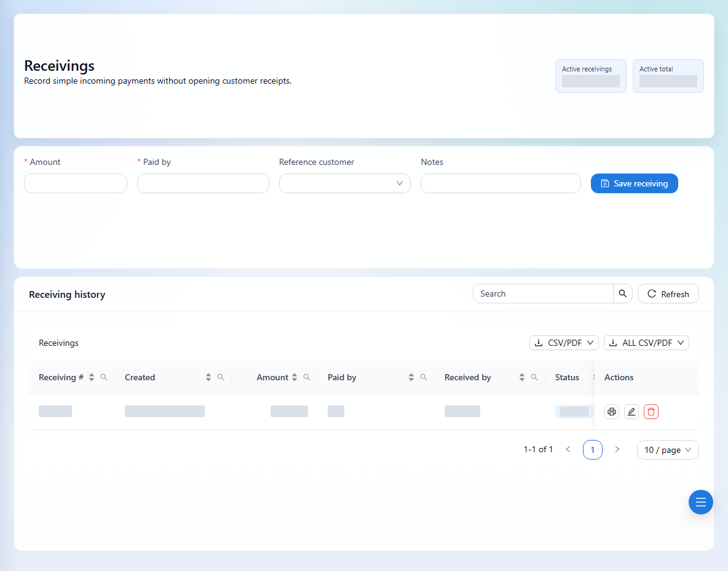The image size is (728, 571).
Task: Open the Receiving # column search filter
Action: (x=104, y=377)
